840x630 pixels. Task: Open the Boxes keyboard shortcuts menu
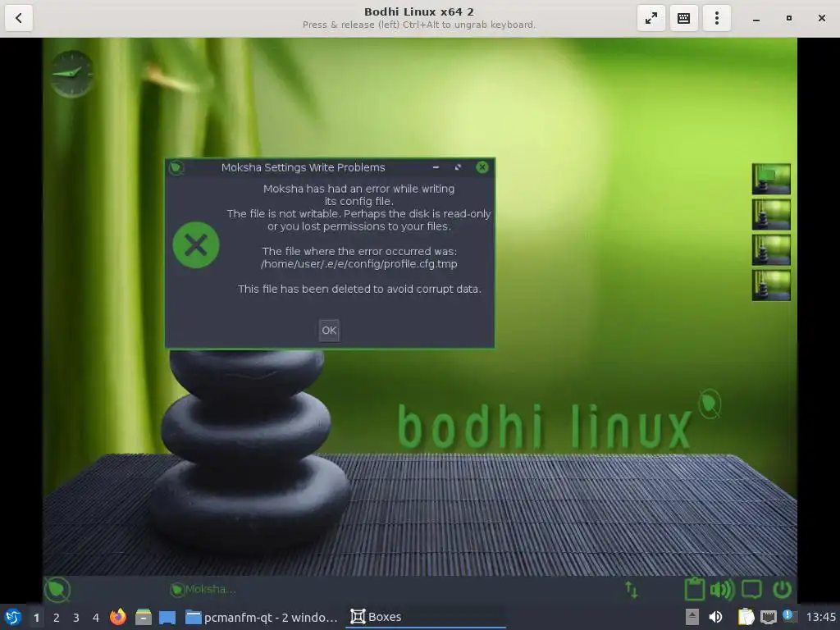coord(683,18)
